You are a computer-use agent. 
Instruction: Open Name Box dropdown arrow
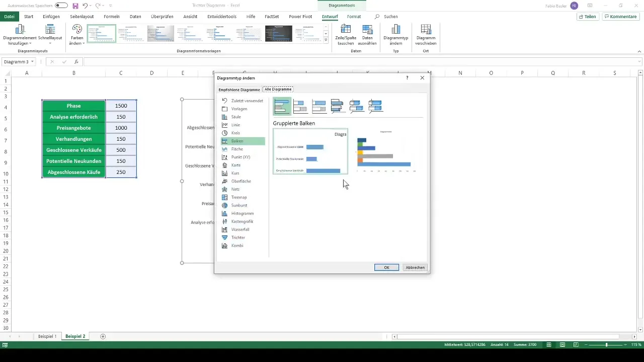coord(32,62)
